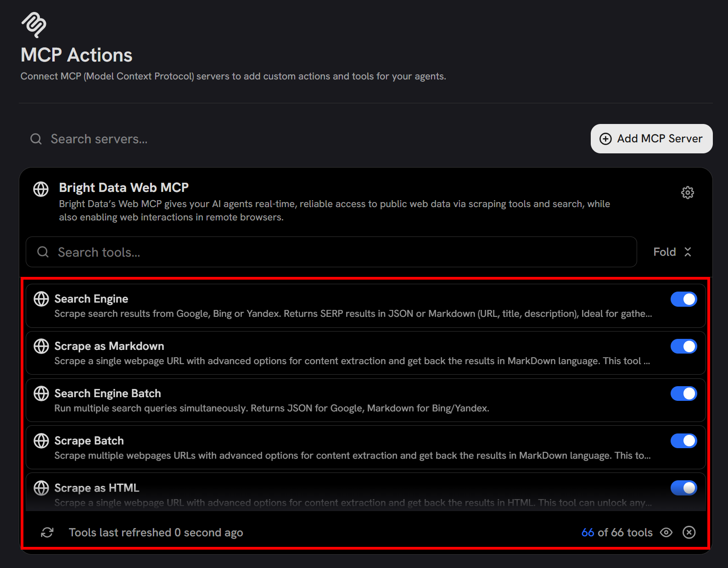The height and width of the screenshot is (568, 728).
Task: Click the Add MCP Server button
Action: pyautogui.click(x=651, y=139)
